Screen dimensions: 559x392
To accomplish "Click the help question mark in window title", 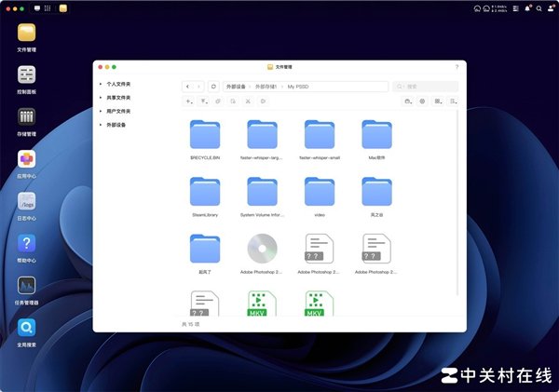I will coord(457,67).
